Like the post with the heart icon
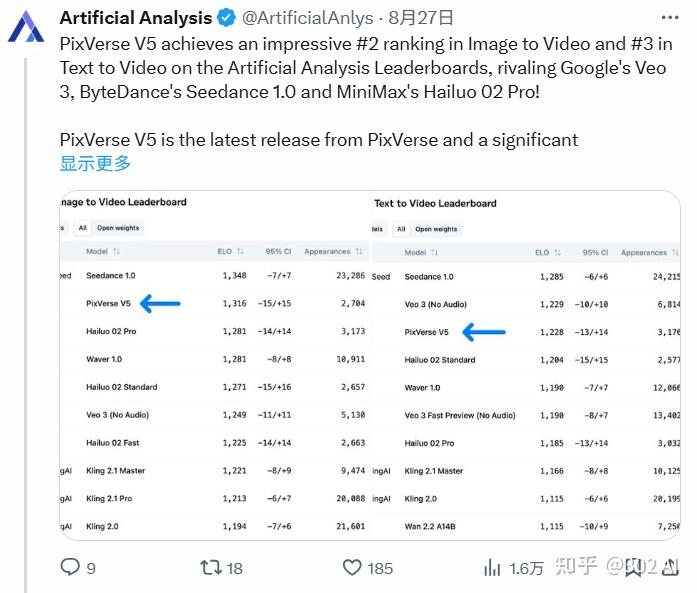 (352, 567)
